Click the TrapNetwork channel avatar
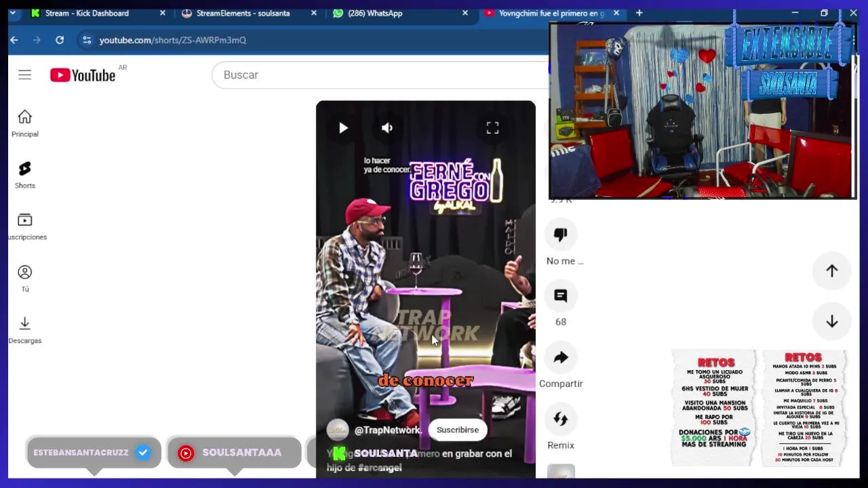This screenshot has width=868, height=488. point(338,430)
